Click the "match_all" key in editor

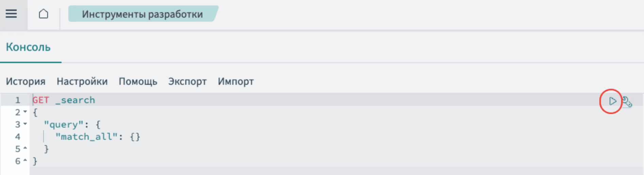[86, 137]
